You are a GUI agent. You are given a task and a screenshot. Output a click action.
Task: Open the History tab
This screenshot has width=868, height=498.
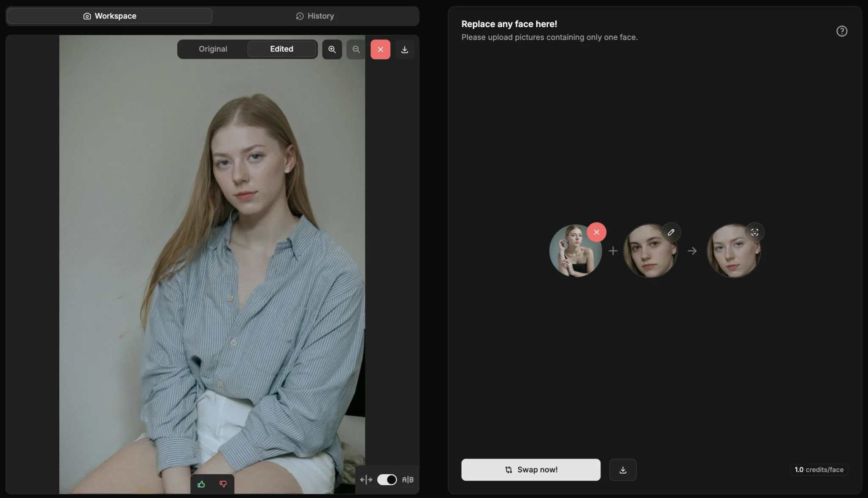coord(315,16)
